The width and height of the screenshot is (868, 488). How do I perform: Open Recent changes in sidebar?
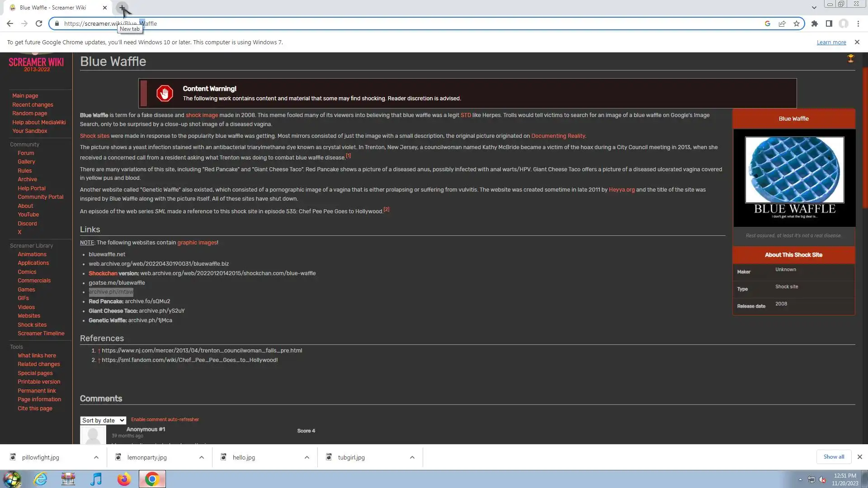click(x=33, y=105)
